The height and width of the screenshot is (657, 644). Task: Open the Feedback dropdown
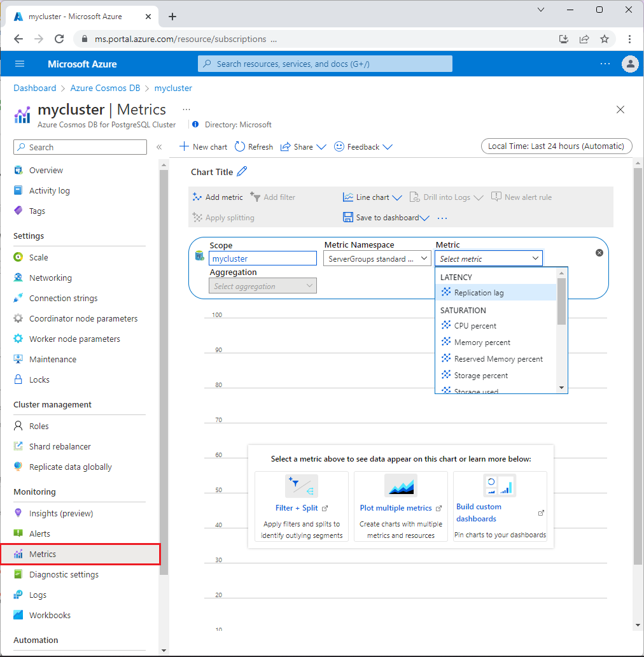363,146
